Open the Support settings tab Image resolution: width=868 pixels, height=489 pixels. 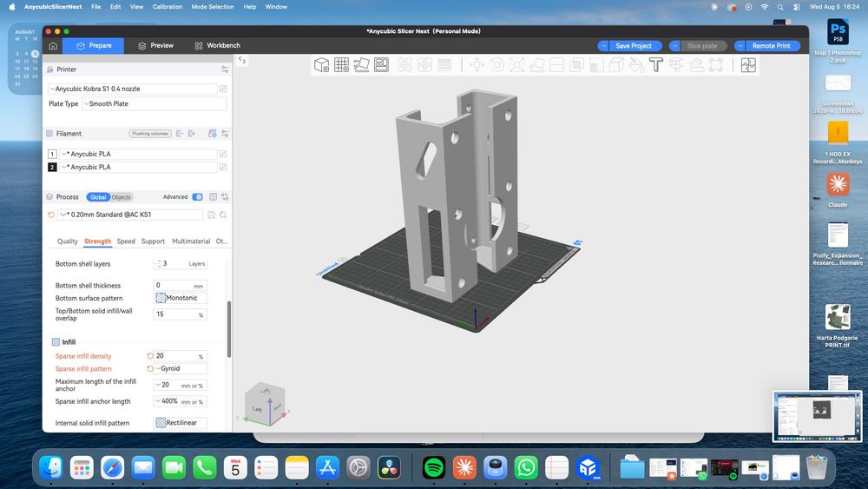point(153,241)
